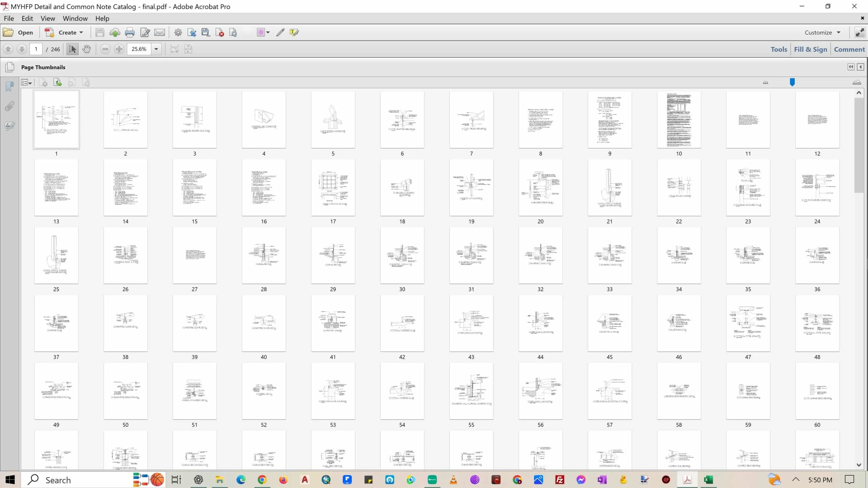Email the PDF using the envelope icon
The height and width of the screenshot is (488, 868).
tap(159, 32)
